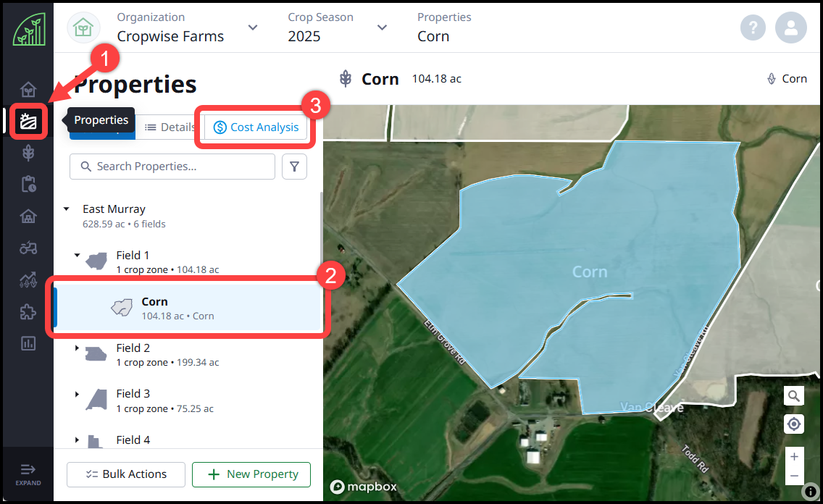Open the warehouse sidebar icon
Screen dimensions: 823x504
(28, 216)
